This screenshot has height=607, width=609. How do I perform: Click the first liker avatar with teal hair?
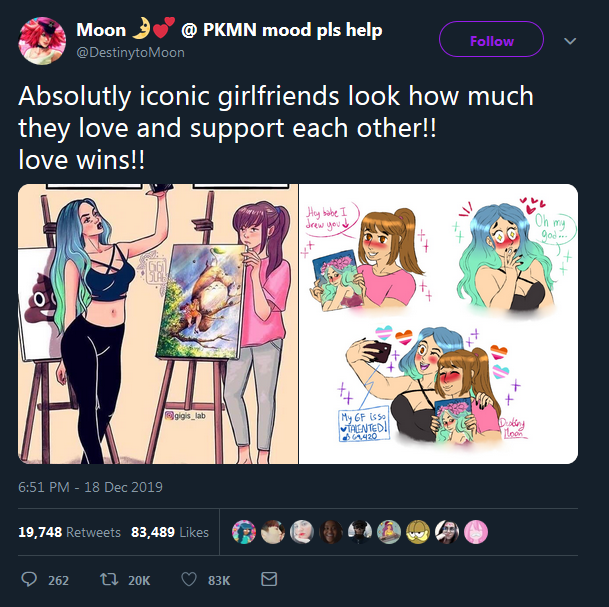coord(244,532)
